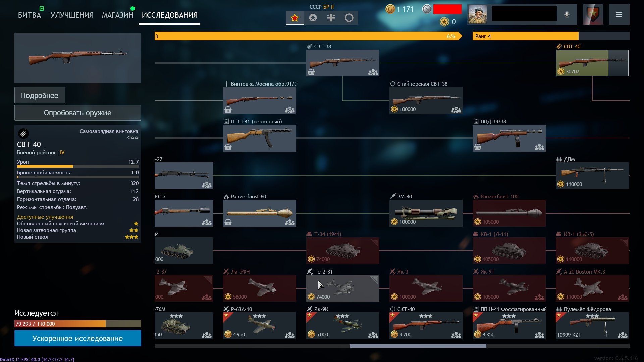Screen dimensions: 644x362
Task: Start Ускоренное исследование
Action: tap(78, 338)
